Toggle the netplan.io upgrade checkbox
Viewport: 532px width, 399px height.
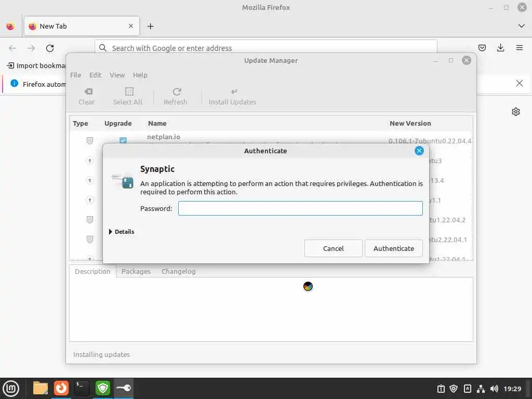[123, 140]
